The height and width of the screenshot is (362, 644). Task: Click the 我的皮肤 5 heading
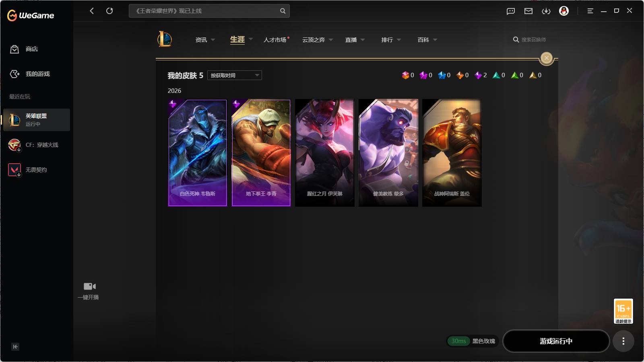[x=186, y=76]
